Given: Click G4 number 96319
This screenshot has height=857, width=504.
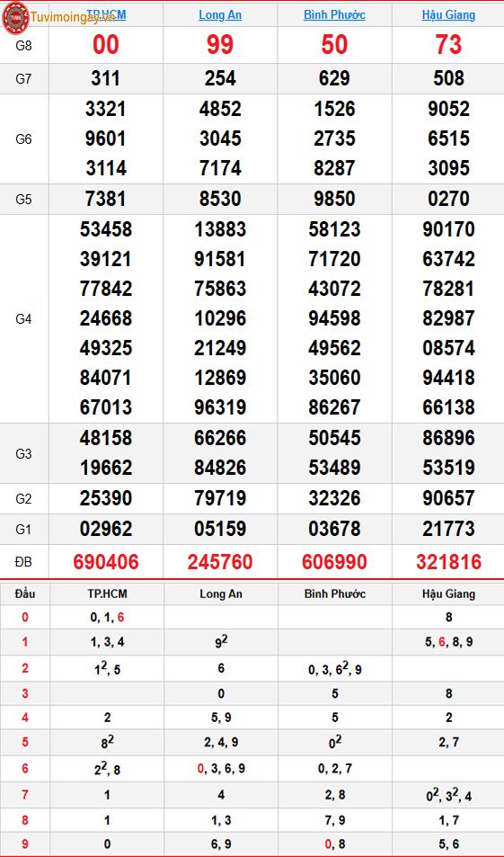Looking at the screenshot, I should [220, 407].
